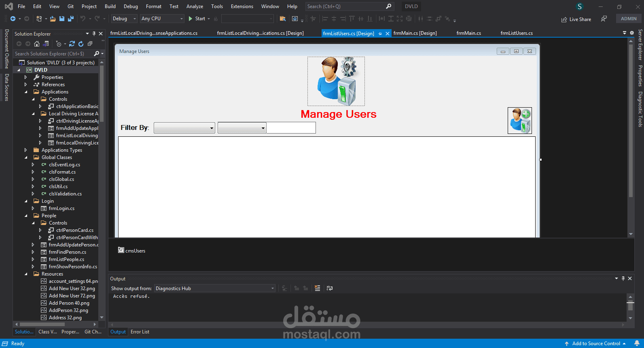Click the ADMIN badge button

(x=629, y=19)
